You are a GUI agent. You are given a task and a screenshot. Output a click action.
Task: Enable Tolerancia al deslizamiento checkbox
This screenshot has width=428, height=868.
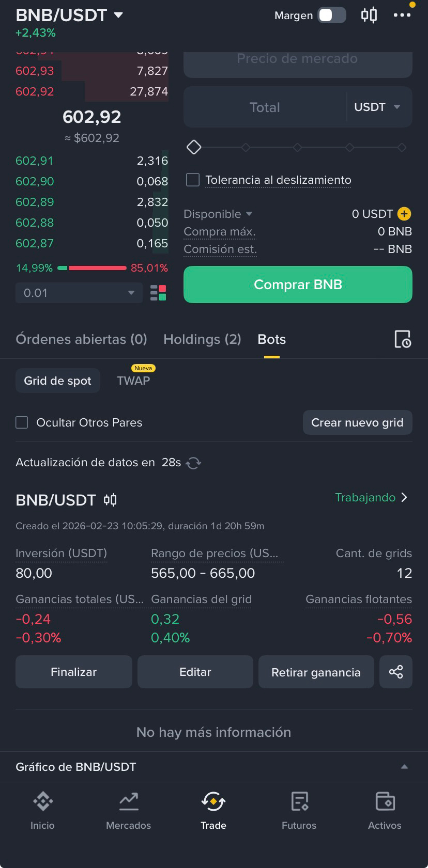point(193,180)
